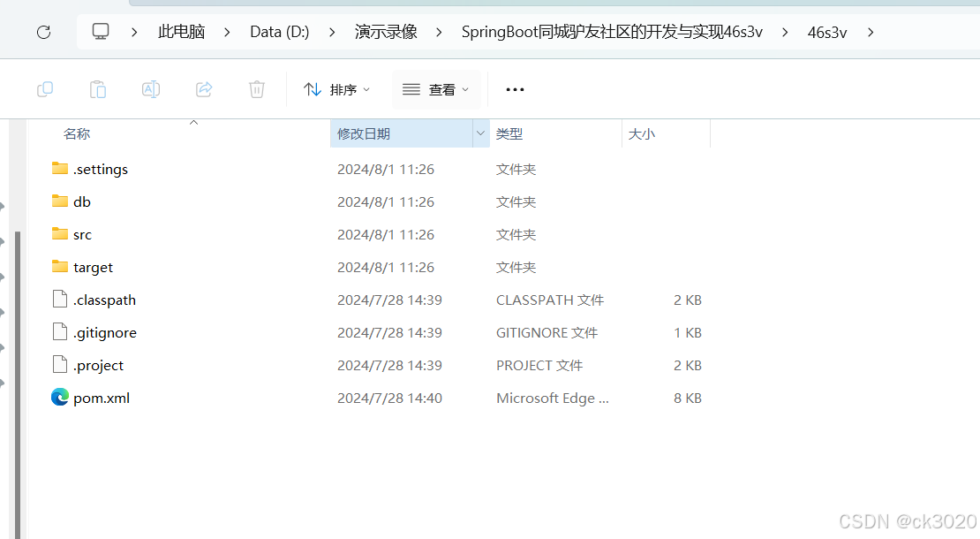Open the 查看 view dropdown

click(436, 89)
